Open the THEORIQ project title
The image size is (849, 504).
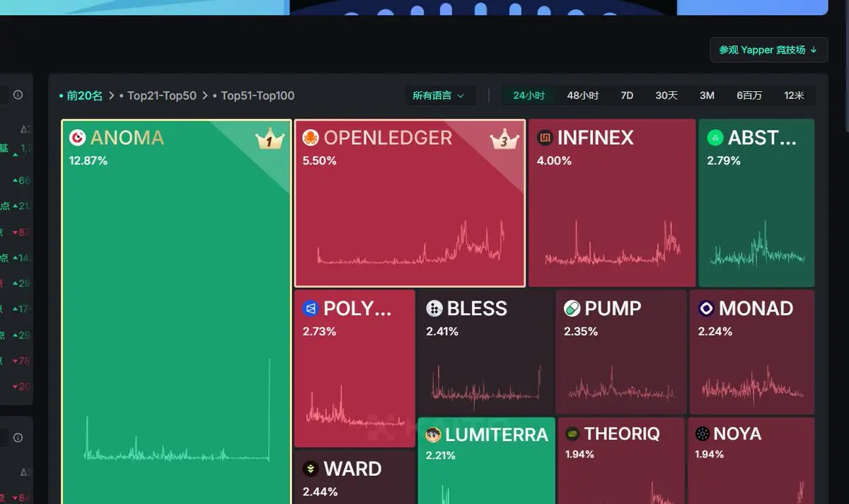point(622,434)
